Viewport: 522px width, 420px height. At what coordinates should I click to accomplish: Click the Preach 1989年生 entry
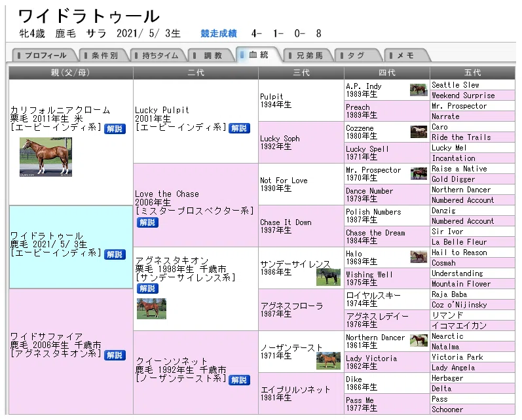pos(387,111)
